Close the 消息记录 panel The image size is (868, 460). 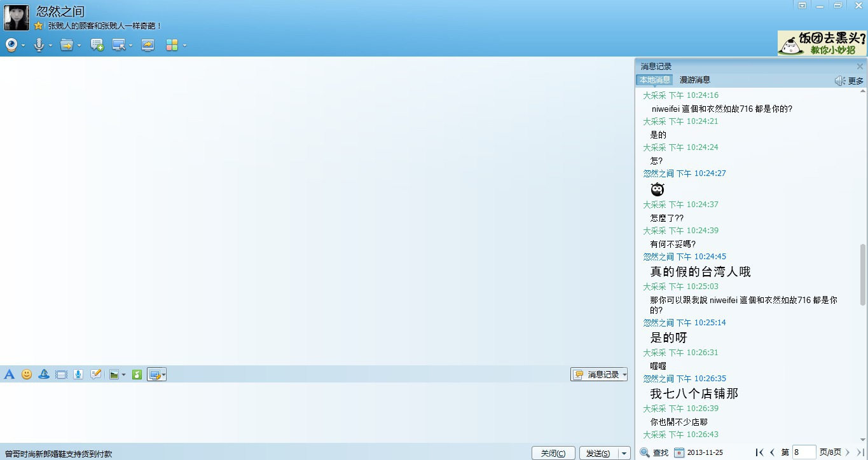(860, 66)
